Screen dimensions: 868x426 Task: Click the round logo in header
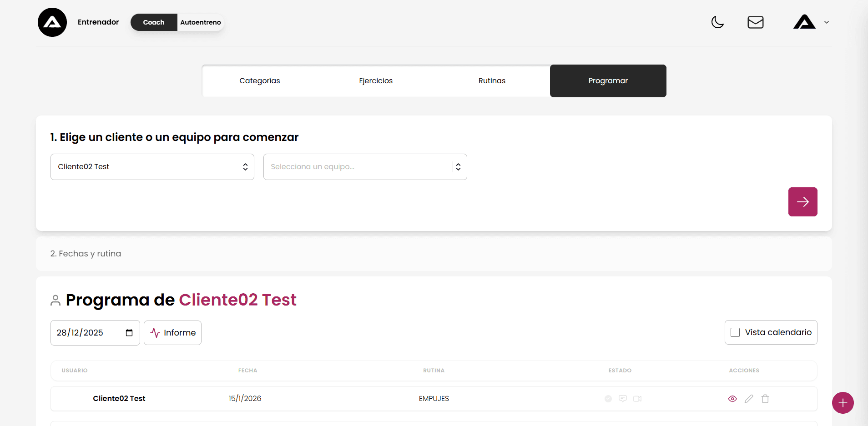[52, 22]
